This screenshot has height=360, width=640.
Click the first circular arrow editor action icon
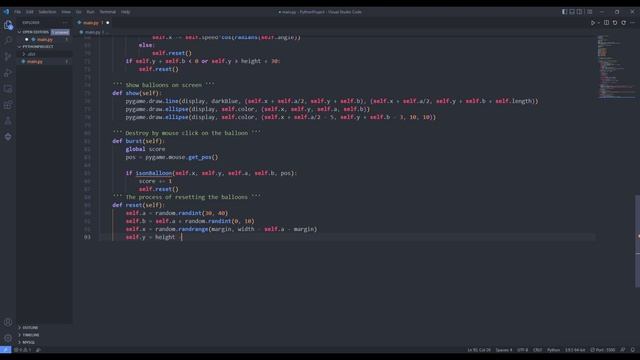[615, 23]
